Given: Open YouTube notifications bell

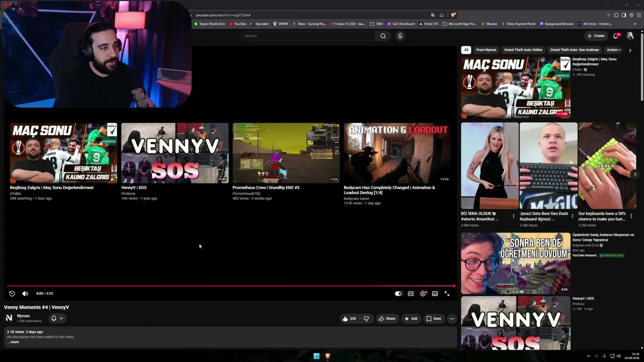Looking at the screenshot, I should (616, 36).
